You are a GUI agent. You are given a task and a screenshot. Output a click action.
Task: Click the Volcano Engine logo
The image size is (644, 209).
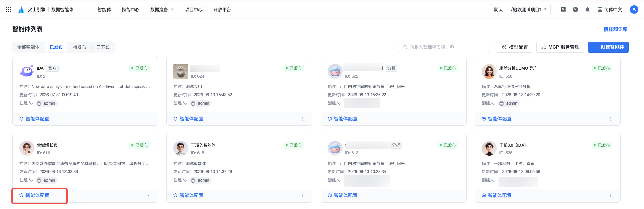pos(32,9)
